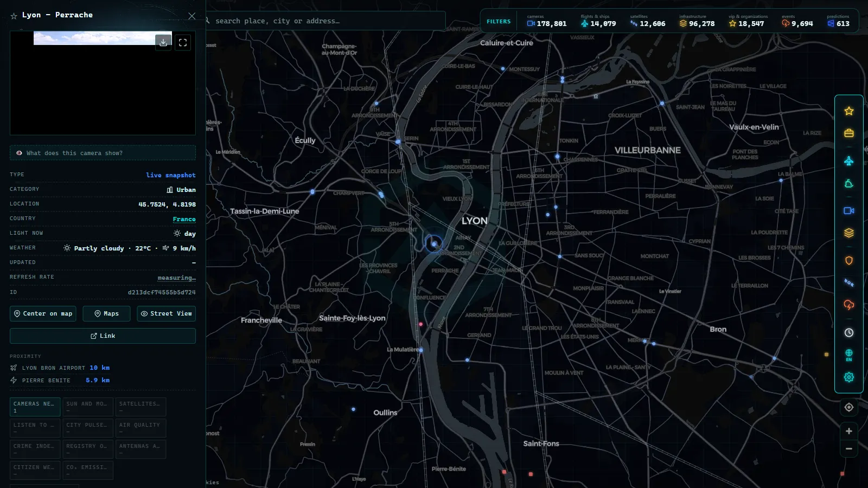Select the satellite icon in the sidebar

coord(849,282)
